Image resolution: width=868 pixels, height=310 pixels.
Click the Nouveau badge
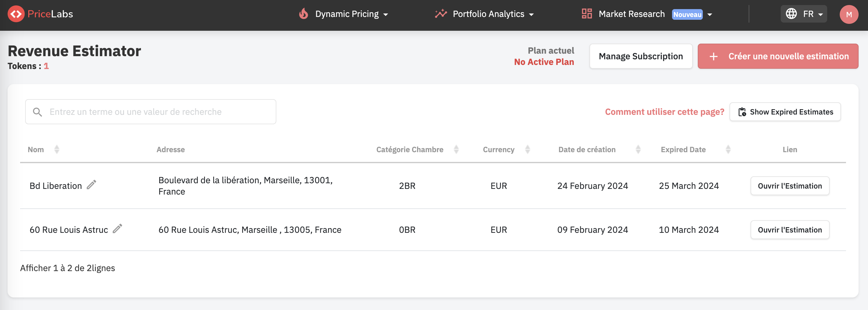tap(687, 14)
